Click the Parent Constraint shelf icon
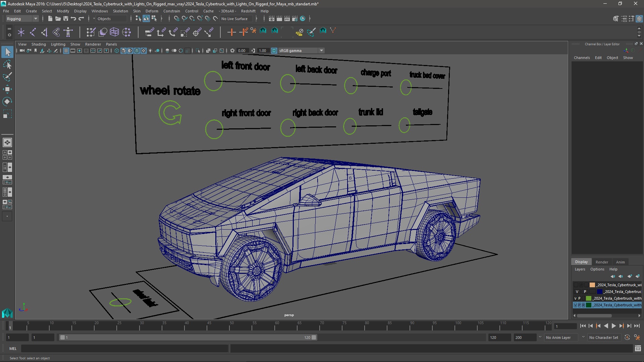The width and height of the screenshot is (644, 362). (149, 32)
